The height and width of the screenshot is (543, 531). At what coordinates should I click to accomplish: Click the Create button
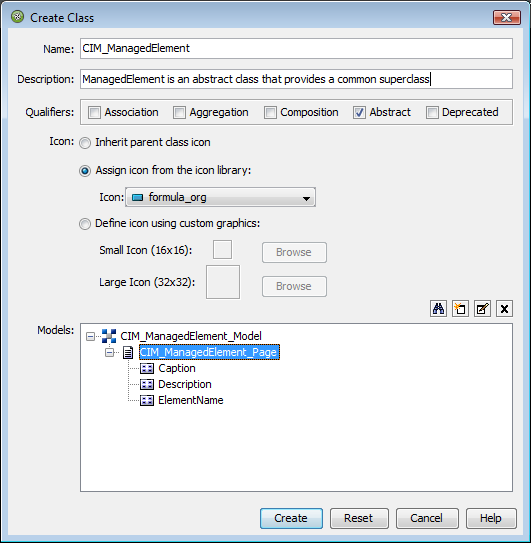click(291, 518)
